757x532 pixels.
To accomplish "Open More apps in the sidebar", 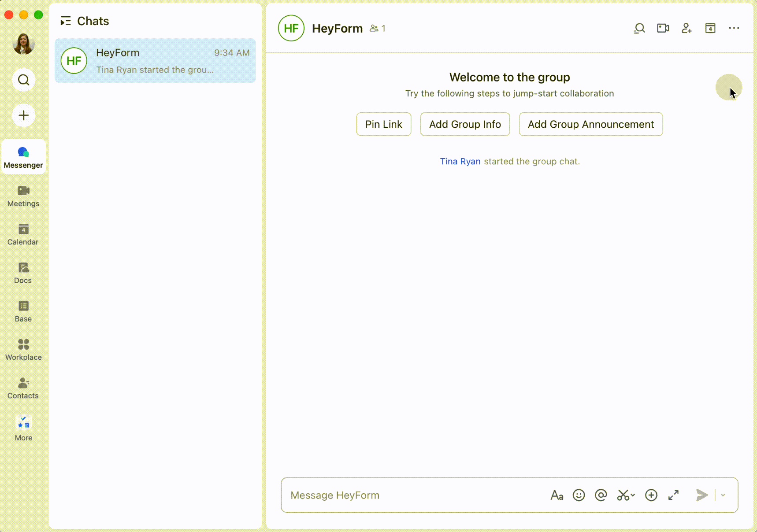I will (23, 426).
